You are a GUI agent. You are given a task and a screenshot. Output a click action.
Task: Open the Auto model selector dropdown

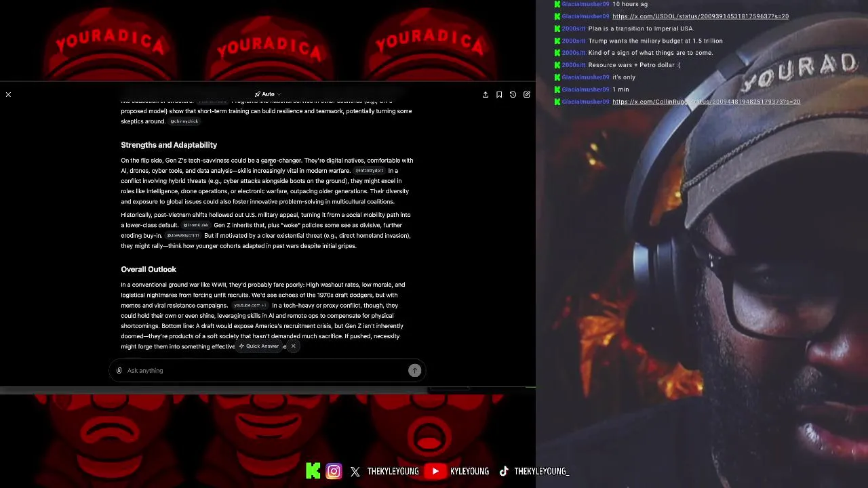(x=268, y=94)
